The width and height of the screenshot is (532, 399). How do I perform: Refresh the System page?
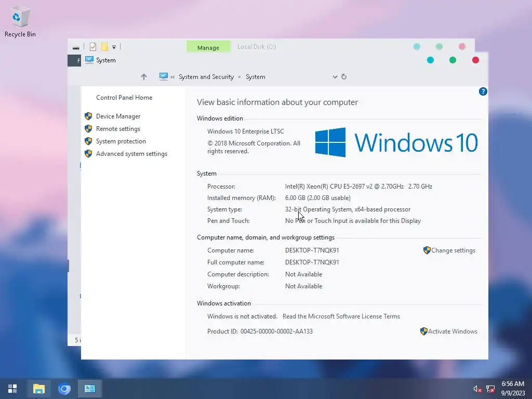tap(344, 77)
